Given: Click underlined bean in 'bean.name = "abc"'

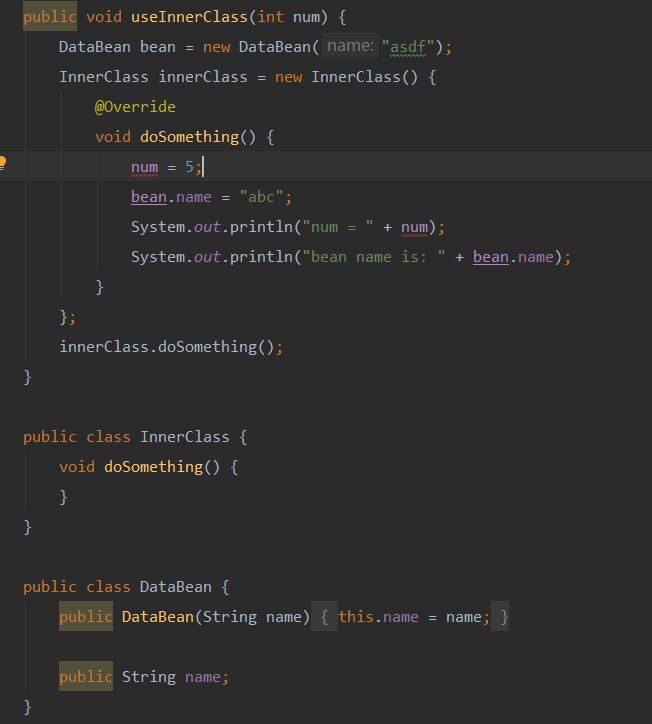Looking at the screenshot, I should coord(149,197).
